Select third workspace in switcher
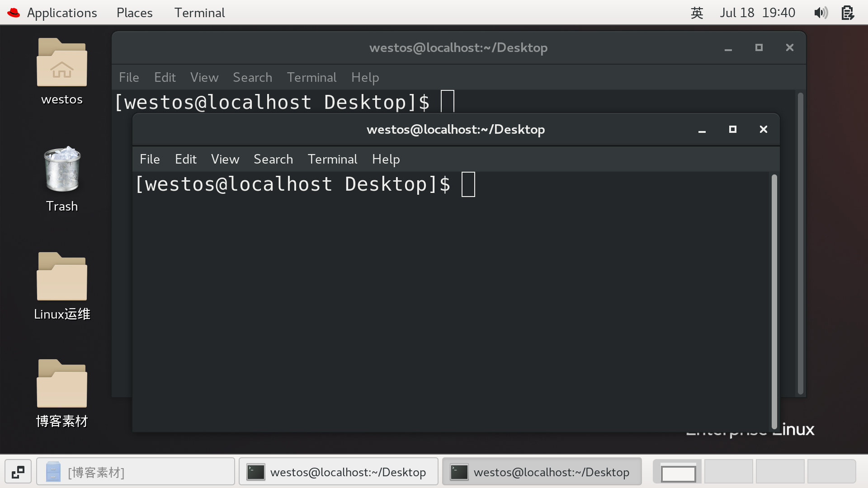This screenshot has height=488, width=868. (x=780, y=472)
